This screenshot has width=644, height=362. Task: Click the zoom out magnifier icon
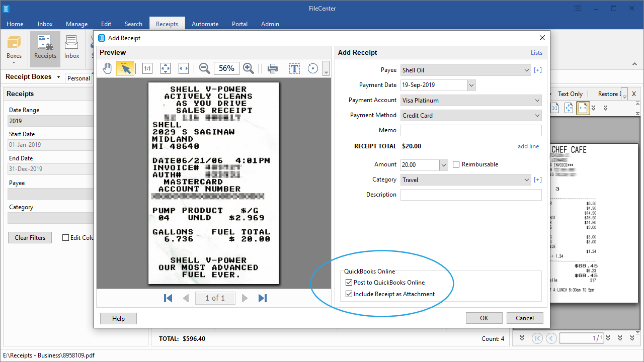[x=204, y=68]
